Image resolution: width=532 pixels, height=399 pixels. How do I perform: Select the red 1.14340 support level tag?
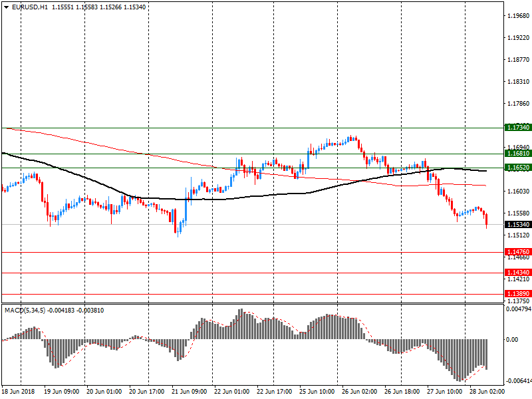(517, 273)
